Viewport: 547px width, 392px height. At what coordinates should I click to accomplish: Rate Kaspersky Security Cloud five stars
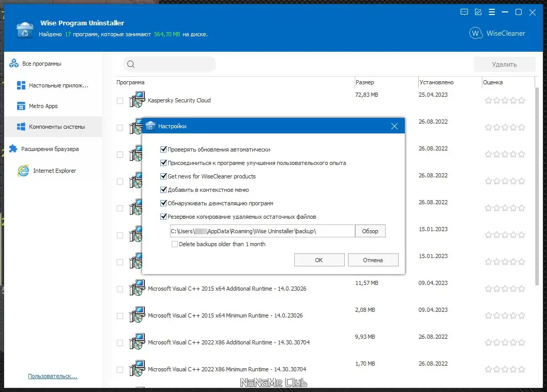pos(522,100)
